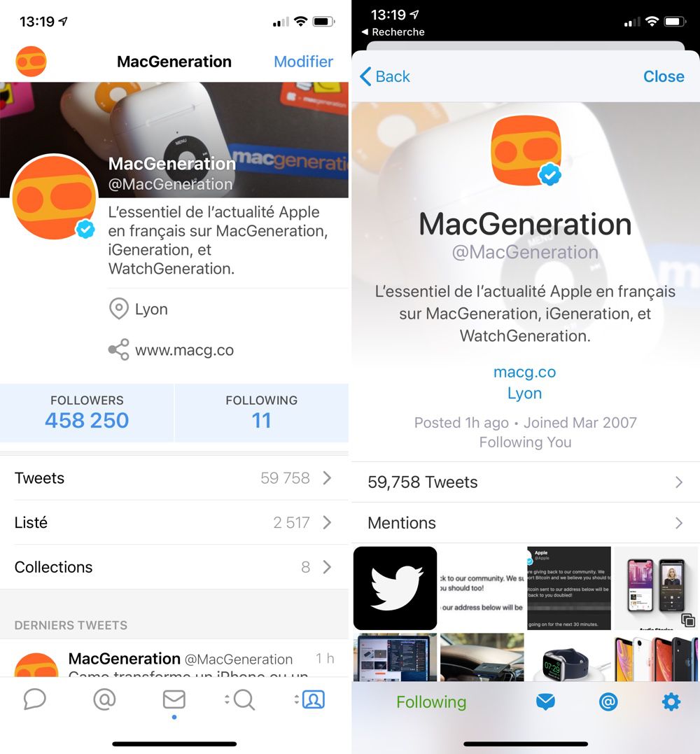Tap the blue @ mention icon on right

608,702
